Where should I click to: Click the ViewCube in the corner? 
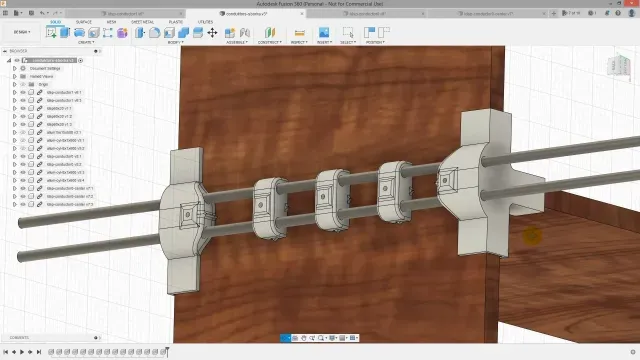click(x=619, y=65)
